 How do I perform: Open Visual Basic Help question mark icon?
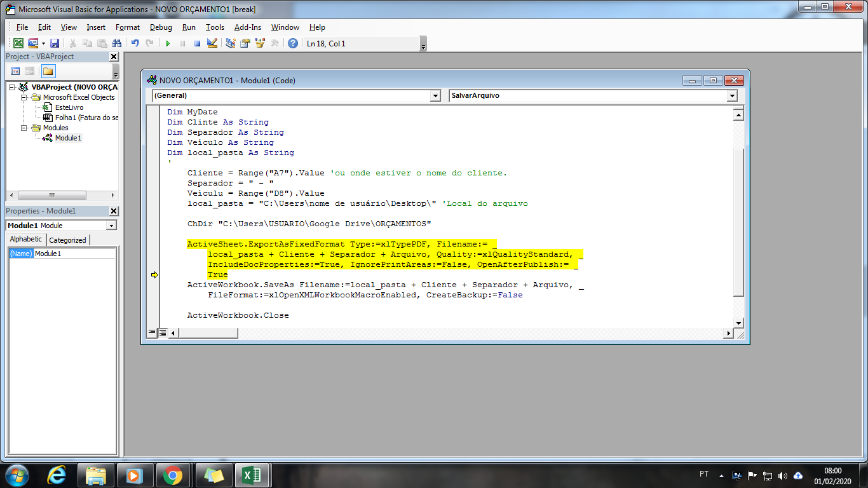[292, 43]
